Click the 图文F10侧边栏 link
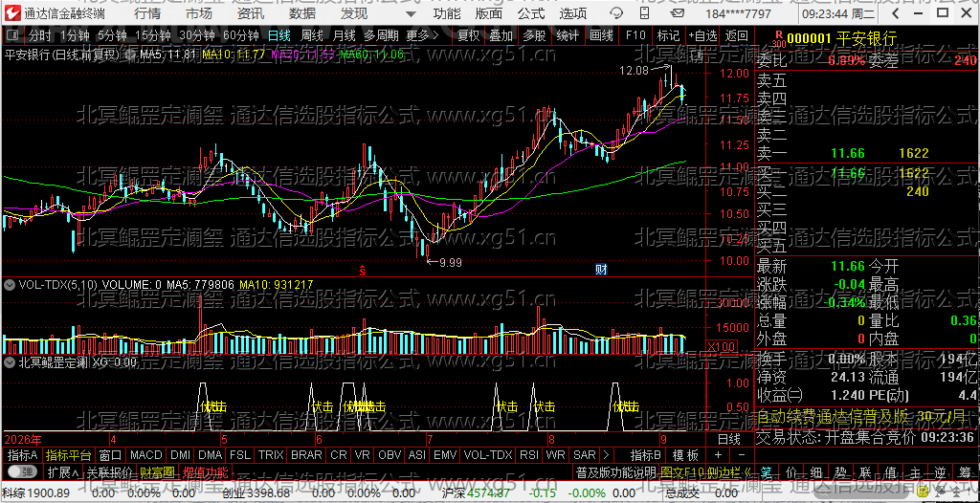 coord(704,471)
